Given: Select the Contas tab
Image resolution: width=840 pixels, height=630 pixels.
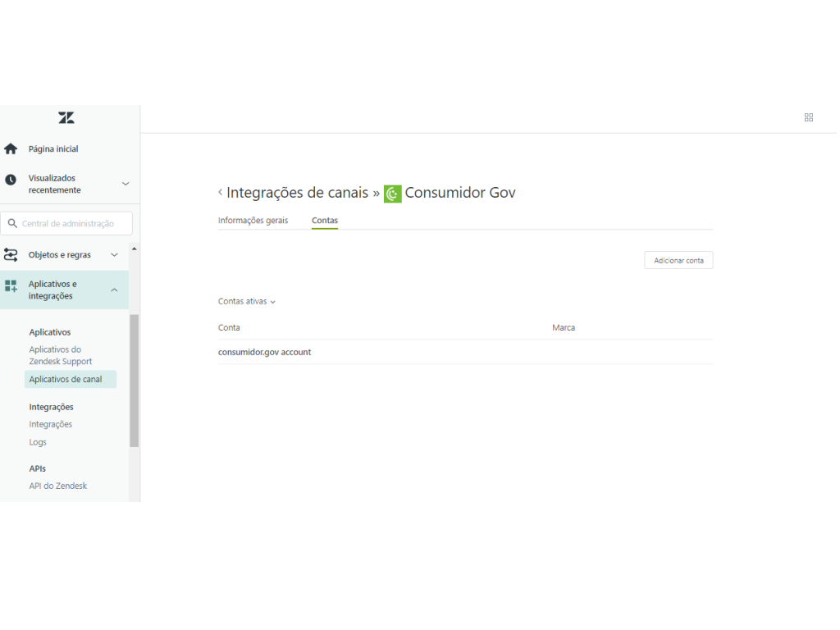Looking at the screenshot, I should point(325,221).
